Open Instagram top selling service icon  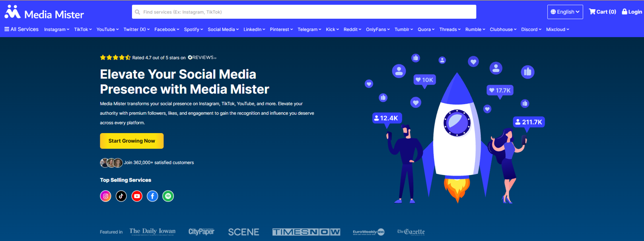tap(105, 196)
